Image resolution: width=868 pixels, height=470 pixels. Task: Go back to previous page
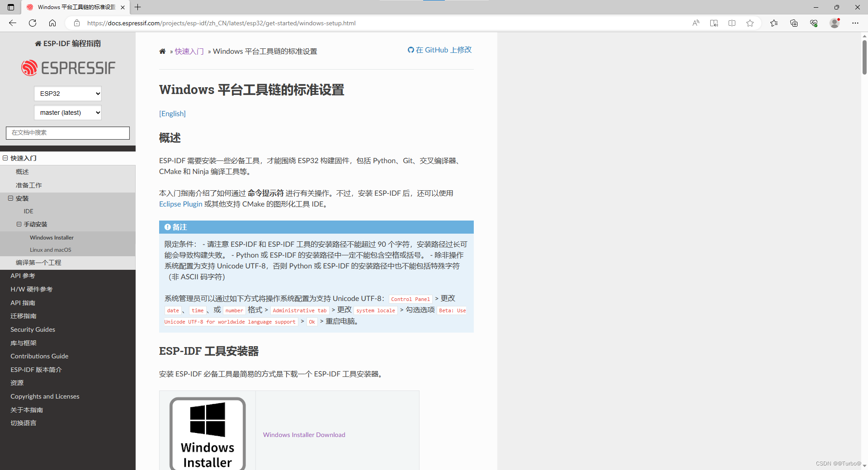(x=13, y=23)
